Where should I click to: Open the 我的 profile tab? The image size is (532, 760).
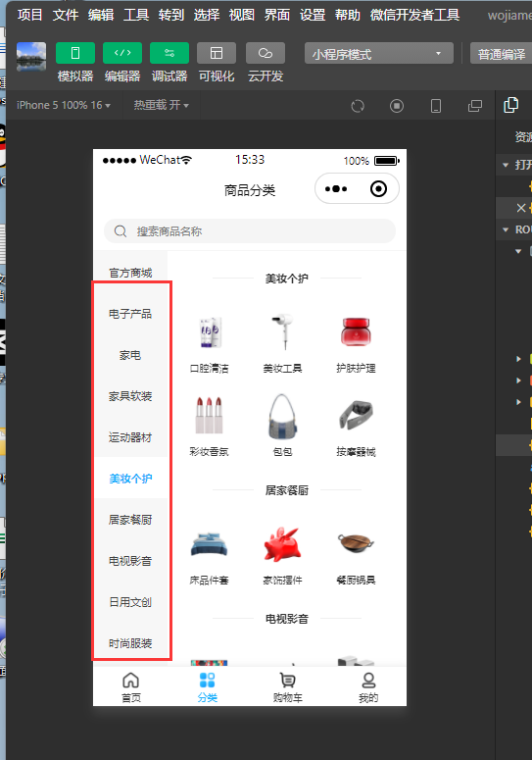click(368, 686)
